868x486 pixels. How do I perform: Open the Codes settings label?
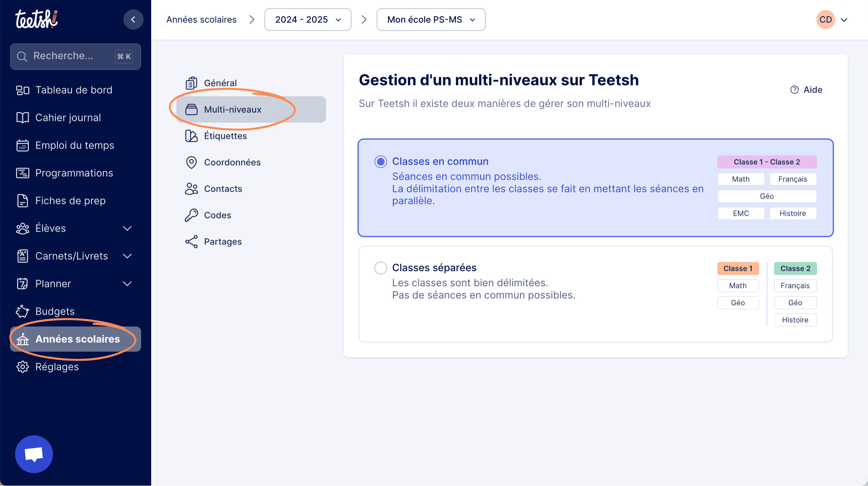click(x=218, y=215)
